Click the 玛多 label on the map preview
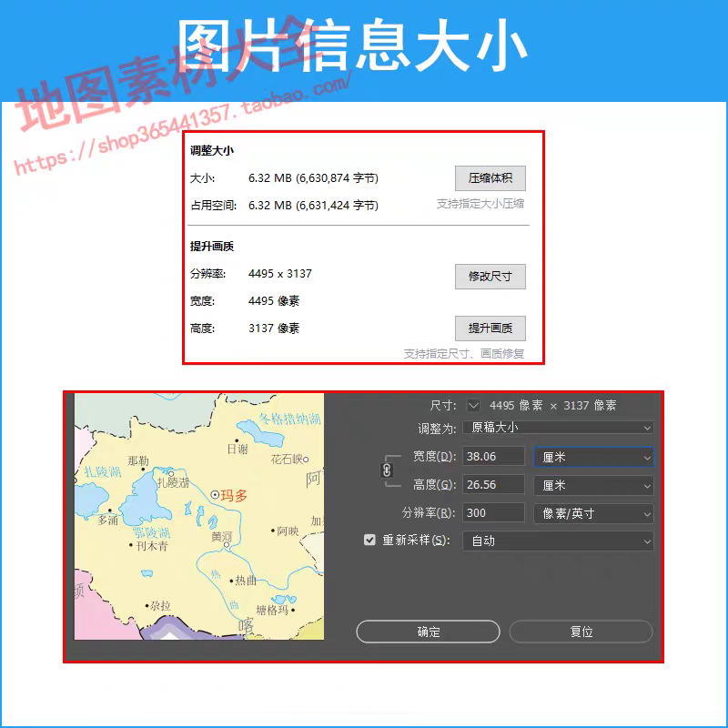The height and width of the screenshot is (728, 728). [x=234, y=496]
